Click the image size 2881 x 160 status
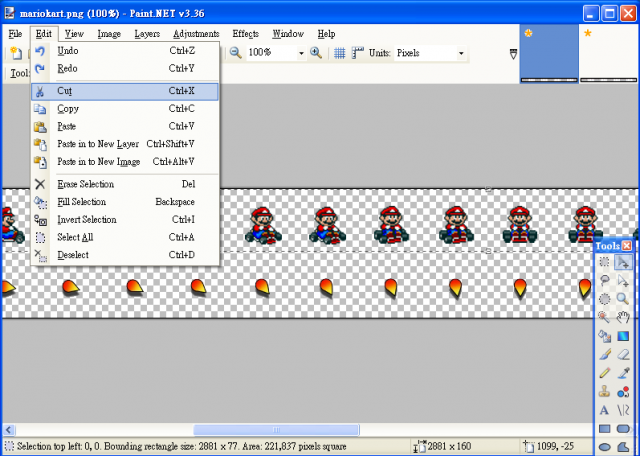640x456 pixels. (x=443, y=446)
